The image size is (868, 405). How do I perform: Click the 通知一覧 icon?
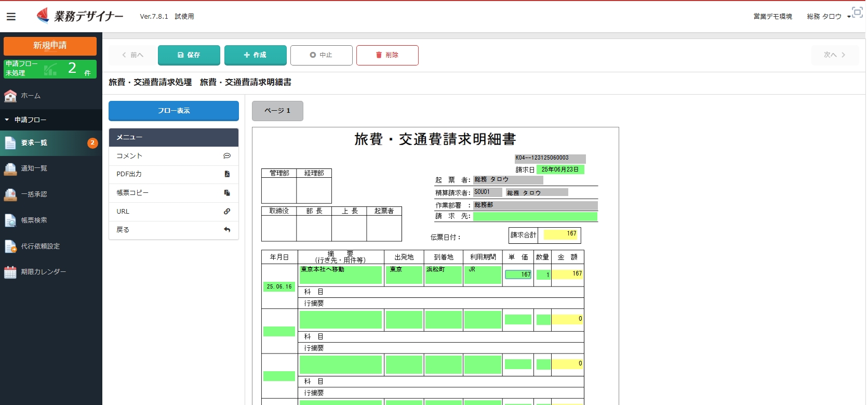[x=10, y=168]
